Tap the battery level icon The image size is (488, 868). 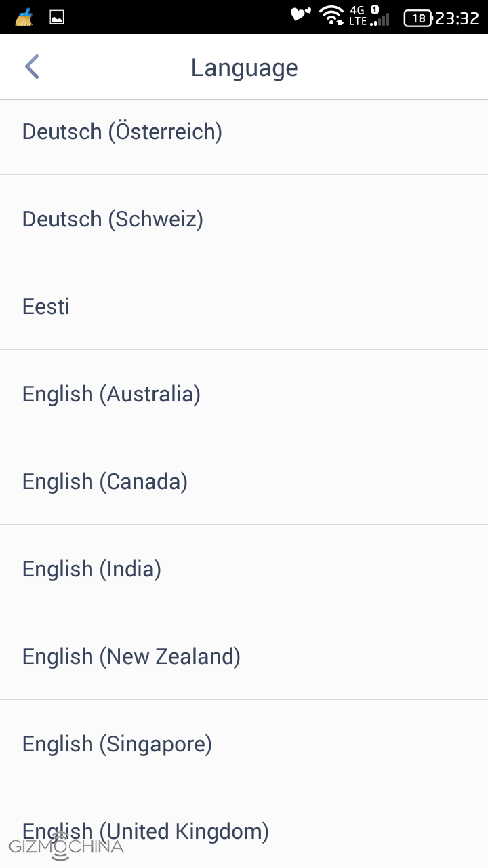coord(418,18)
